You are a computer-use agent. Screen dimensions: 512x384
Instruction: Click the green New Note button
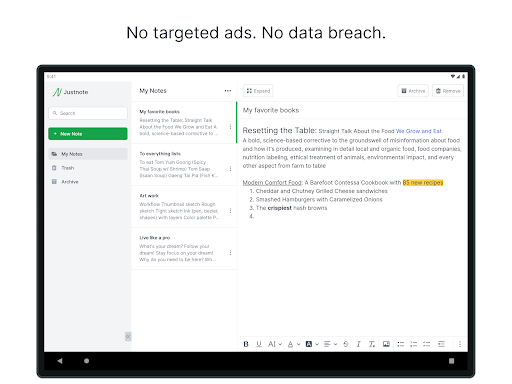point(88,134)
